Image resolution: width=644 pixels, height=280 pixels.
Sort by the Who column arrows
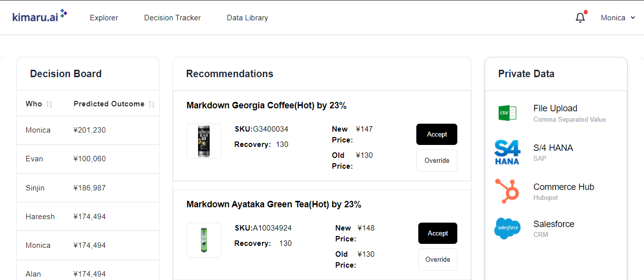point(49,104)
